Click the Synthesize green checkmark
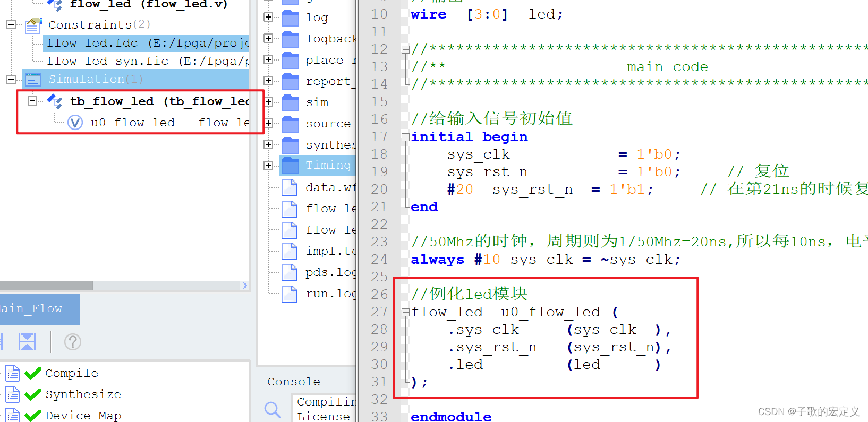This screenshot has height=422, width=868. pos(32,394)
